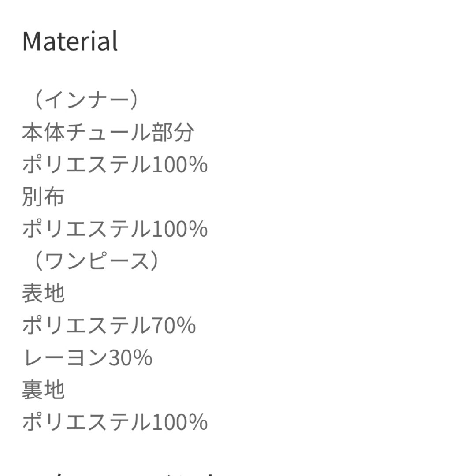The image size is (476, 476).
Task: Select the レーヨン30% line
Action: click(x=87, y=357)
